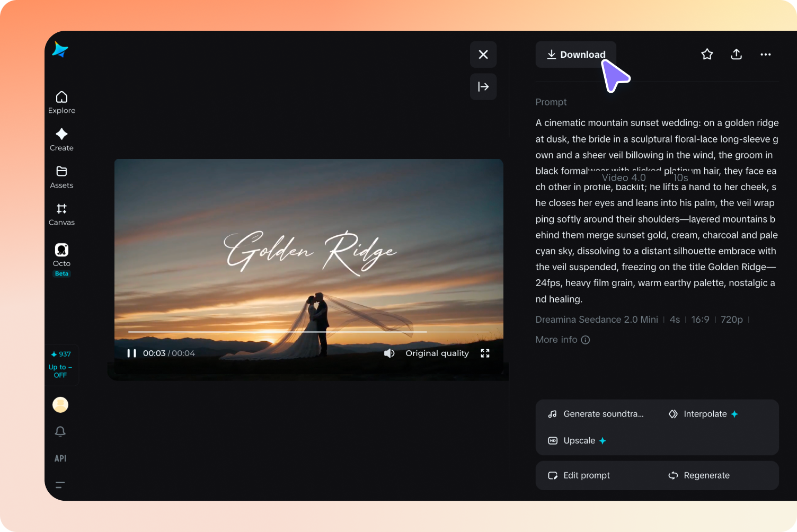Click the 16:9 aspect ratio label

[x=700, y=320]
